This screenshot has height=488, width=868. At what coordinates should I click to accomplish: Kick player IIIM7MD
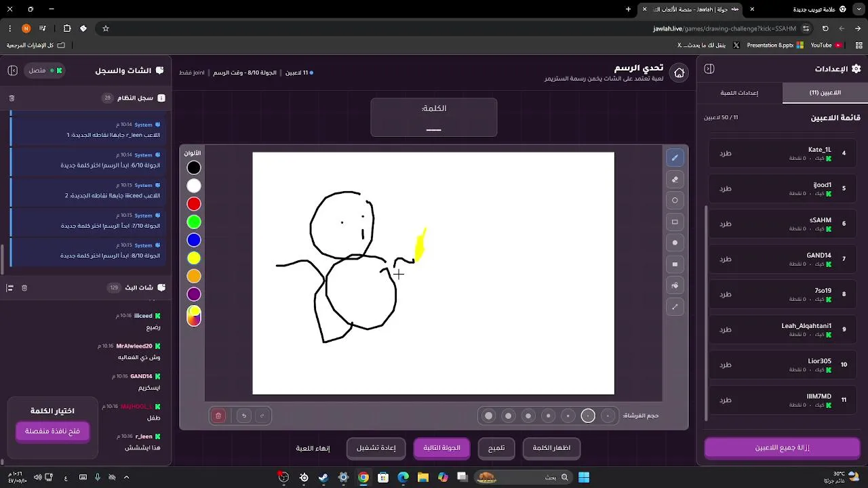click(726, 400)
